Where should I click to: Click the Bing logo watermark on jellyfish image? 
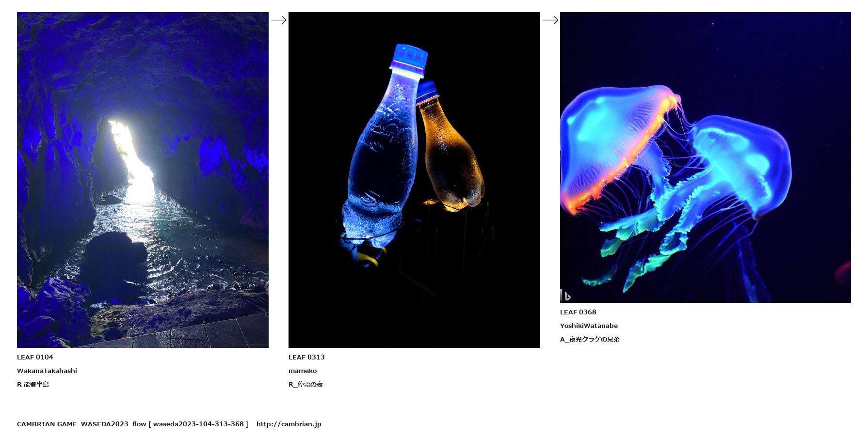[565, 296]
